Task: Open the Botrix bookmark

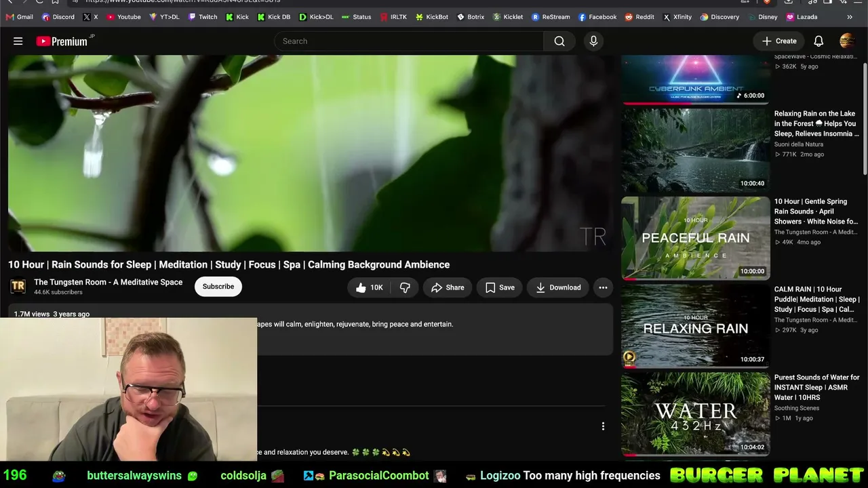Action: [x=471, y=17]
